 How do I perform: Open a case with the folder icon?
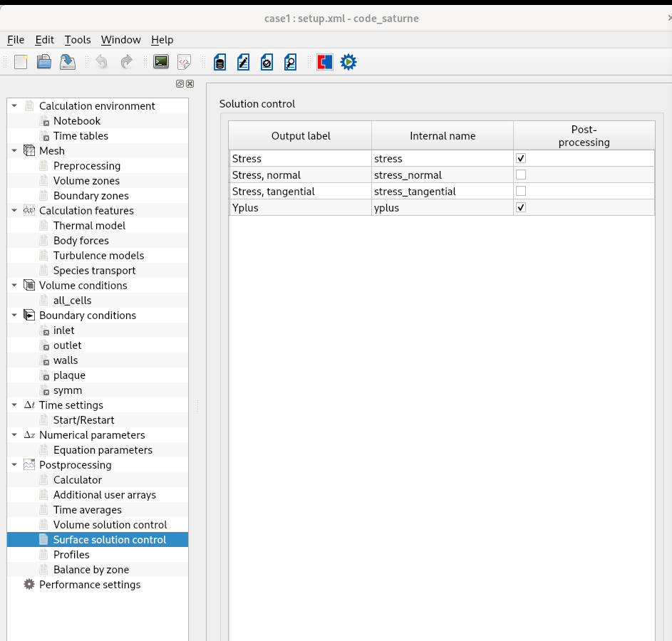coord(44,62)
